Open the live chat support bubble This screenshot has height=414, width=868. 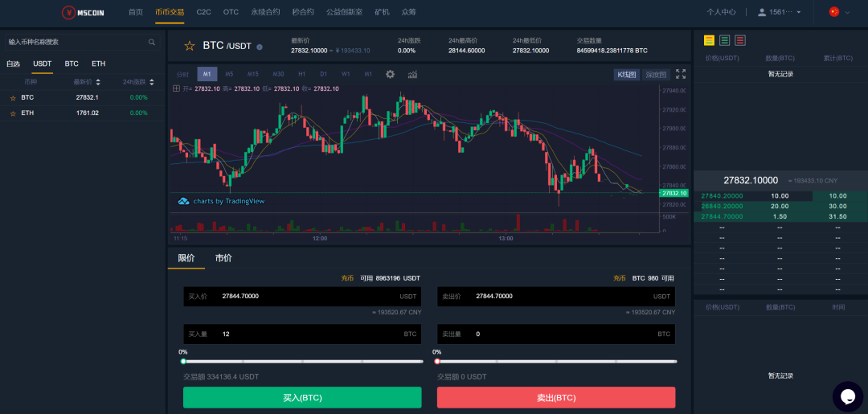point(847,396)
